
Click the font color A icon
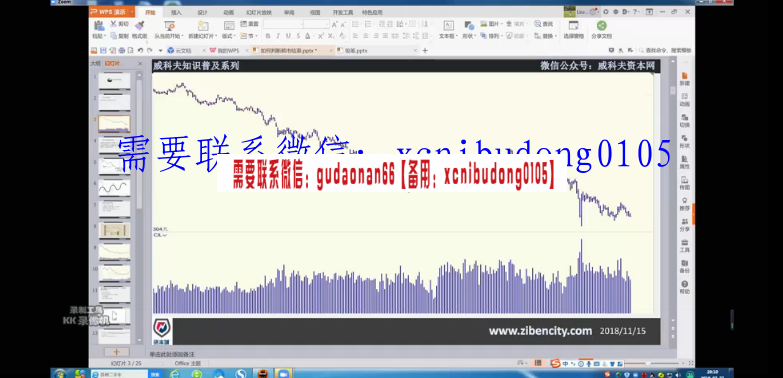[308, 36]
